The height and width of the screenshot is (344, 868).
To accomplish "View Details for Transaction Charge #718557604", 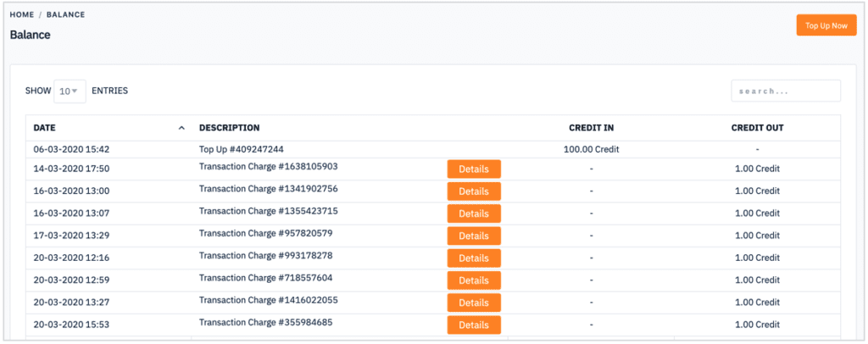I will (474, 280).
